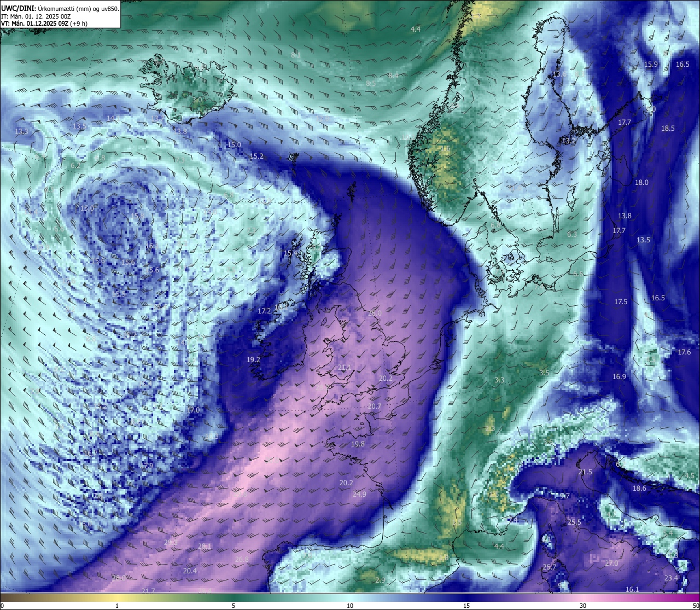
Task: Click the 18.6 value on the map
Action: (x=639, y=489)
